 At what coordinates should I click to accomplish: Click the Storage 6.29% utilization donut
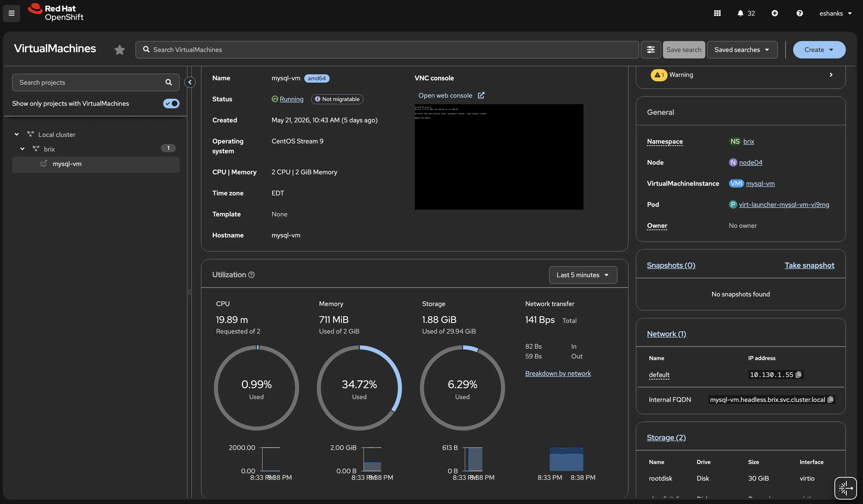pyautogui.click(x=462, y=388)
